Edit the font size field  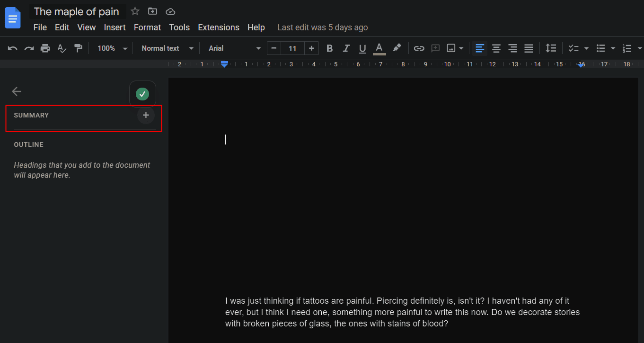point(292,48)
